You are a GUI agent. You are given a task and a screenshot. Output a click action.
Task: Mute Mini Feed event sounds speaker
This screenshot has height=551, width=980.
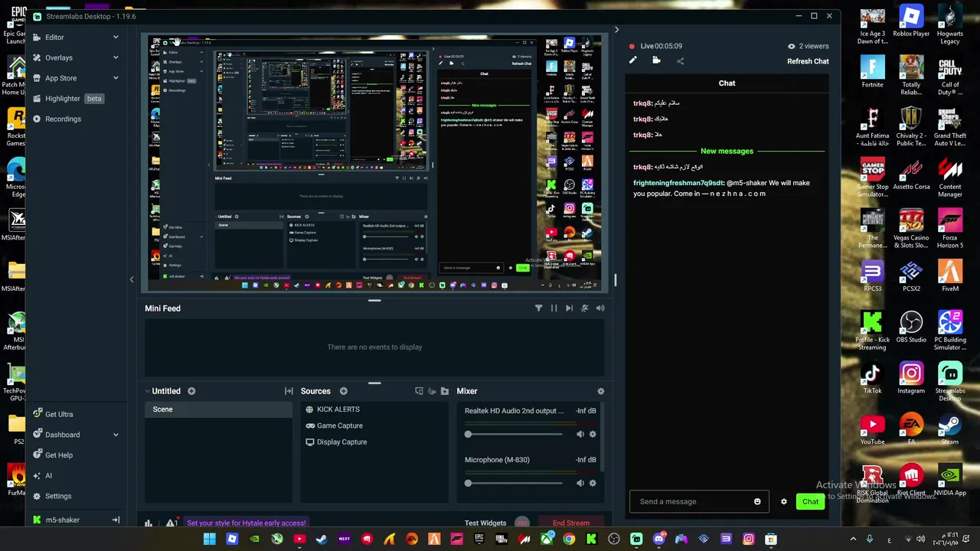pyautogui.click(x=600, y=308)
